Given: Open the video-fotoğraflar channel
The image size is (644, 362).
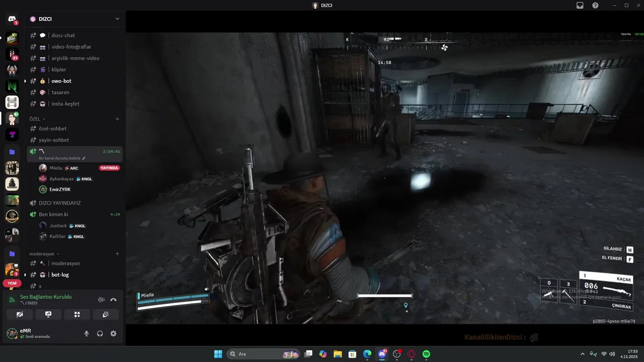Looking at the screenshot, I should pyautogui.click(x=74, y=47).
